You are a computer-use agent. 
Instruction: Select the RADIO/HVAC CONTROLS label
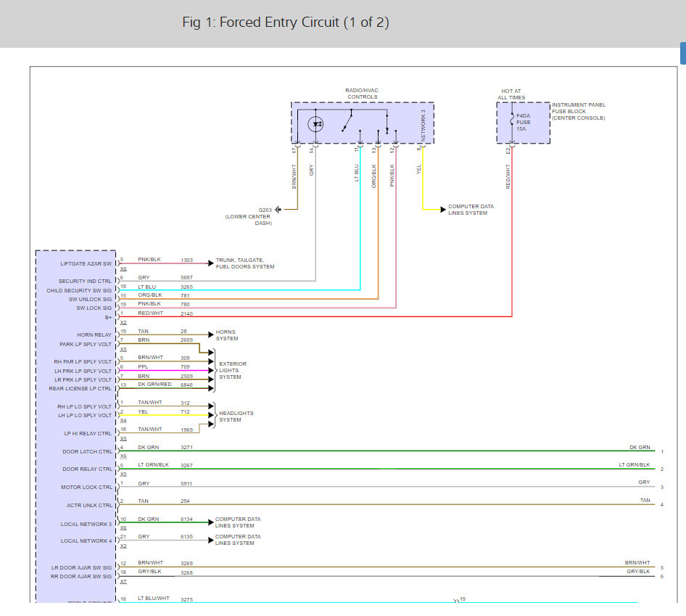pos(362,94)
